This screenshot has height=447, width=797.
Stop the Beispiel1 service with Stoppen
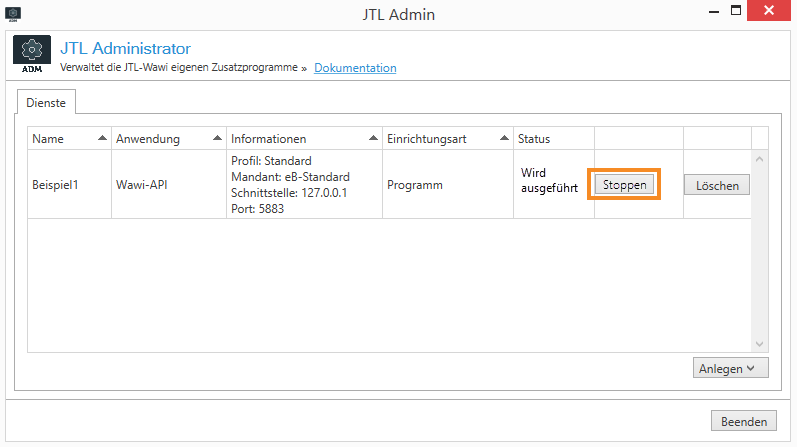[x=626, y=185]
